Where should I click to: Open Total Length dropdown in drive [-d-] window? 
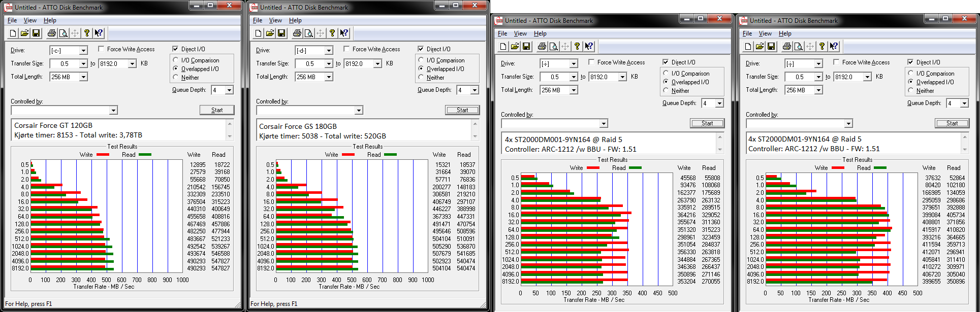[329, 77]
